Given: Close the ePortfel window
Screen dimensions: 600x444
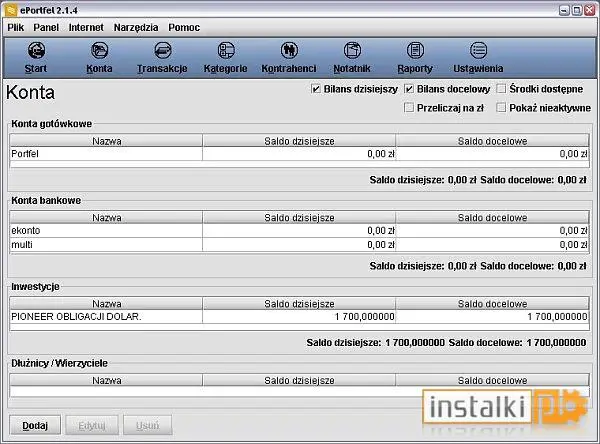Looking at the screenshot, I should (x=590, y=10).
